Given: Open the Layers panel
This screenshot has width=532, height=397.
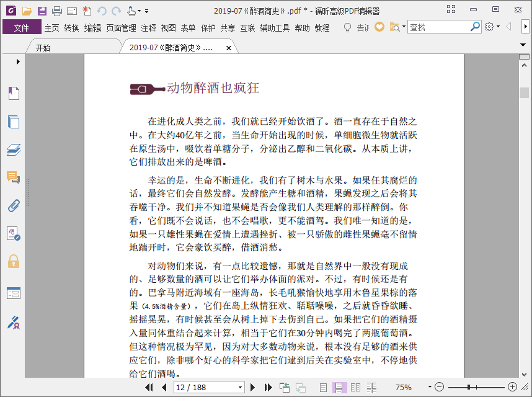Looking at the screenshot, I should coord(14,149).
